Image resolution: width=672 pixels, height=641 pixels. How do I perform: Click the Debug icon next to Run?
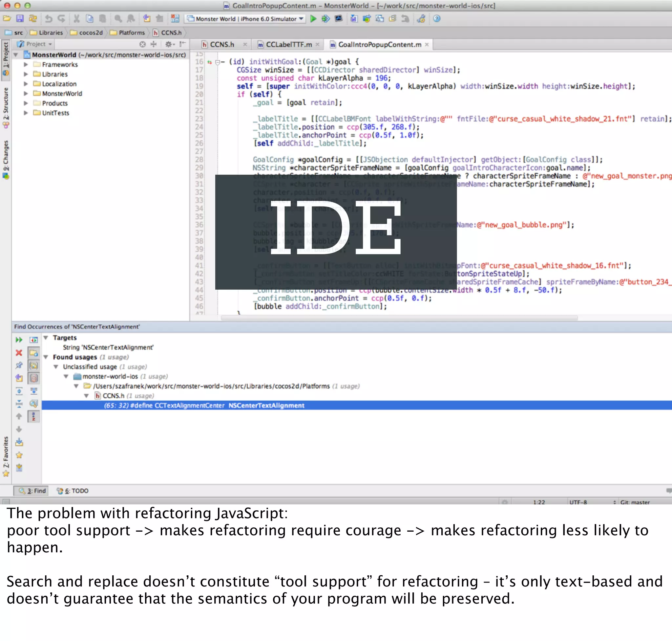coord(325,19)
